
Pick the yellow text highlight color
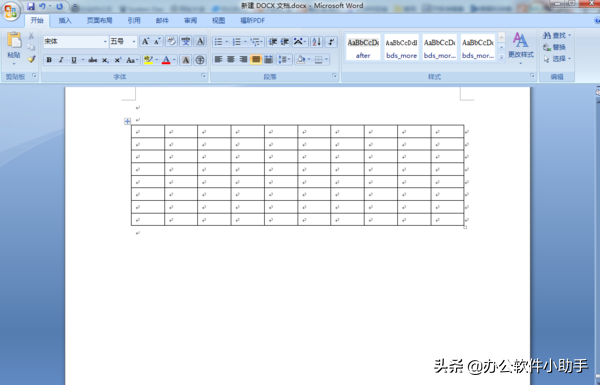[x=148, y=60]
